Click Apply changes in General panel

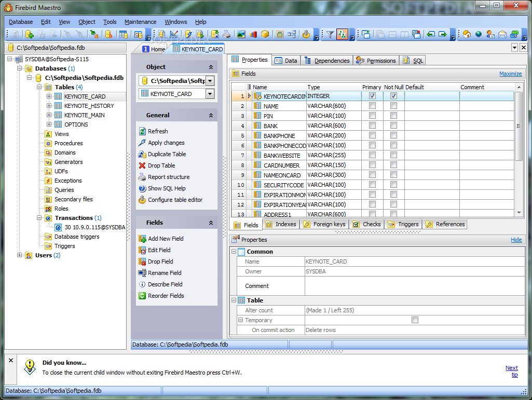pyautogui.click(x=162, y=143)
